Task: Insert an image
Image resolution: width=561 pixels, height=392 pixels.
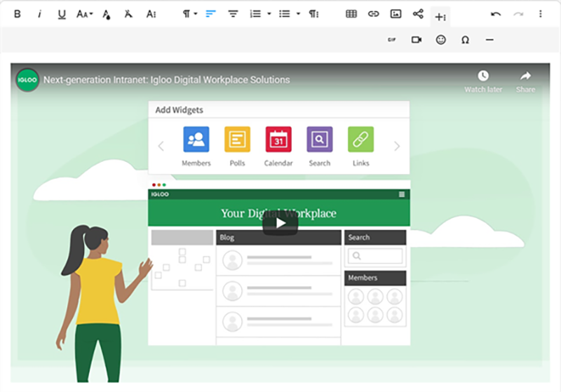Action: coord(396,14)
